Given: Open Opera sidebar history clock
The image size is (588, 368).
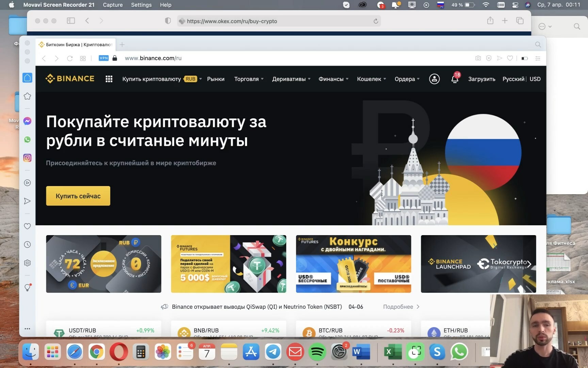Looking at the screenshot, I should click(x=28, y=245).
